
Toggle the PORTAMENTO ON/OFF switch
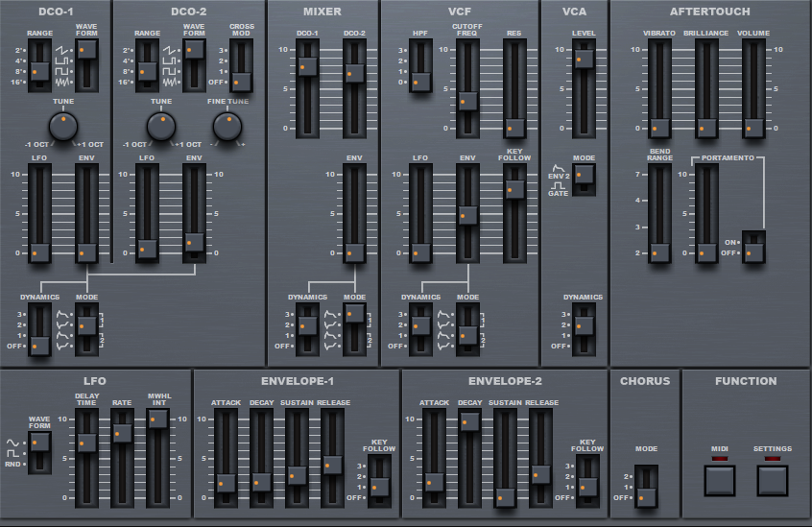tap(753, 253)
